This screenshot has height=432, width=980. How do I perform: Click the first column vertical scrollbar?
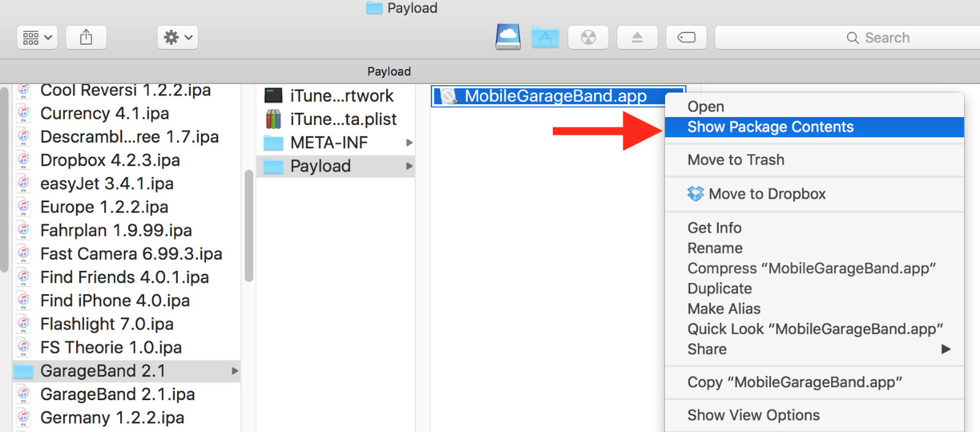coord(249,225)
